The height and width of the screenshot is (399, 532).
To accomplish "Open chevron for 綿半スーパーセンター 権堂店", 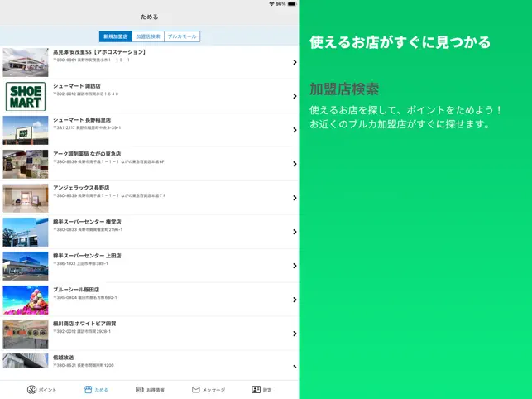I will 295,232.
